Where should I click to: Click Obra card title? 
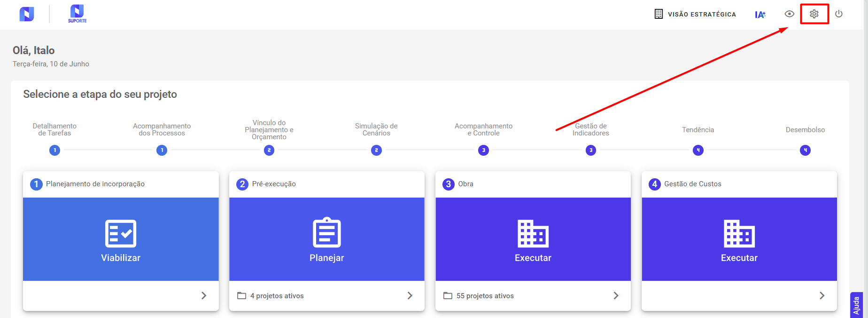(x=466, y=184)
